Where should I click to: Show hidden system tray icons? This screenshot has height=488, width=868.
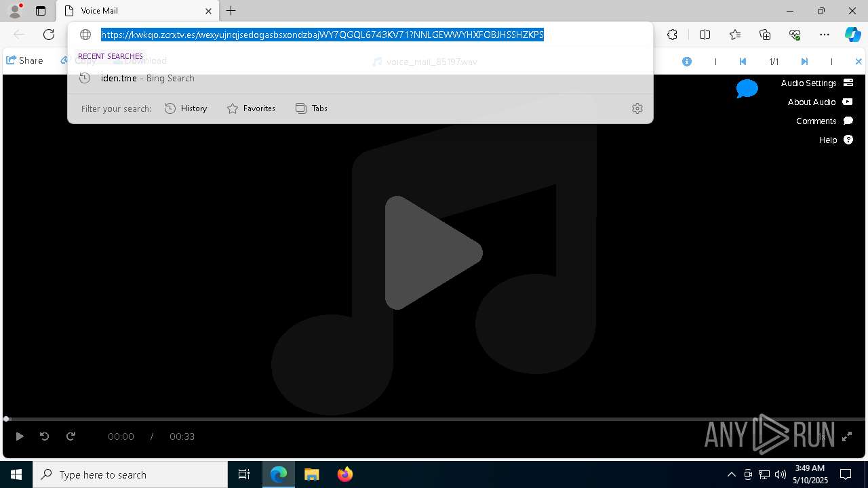[x=731, y=474]
